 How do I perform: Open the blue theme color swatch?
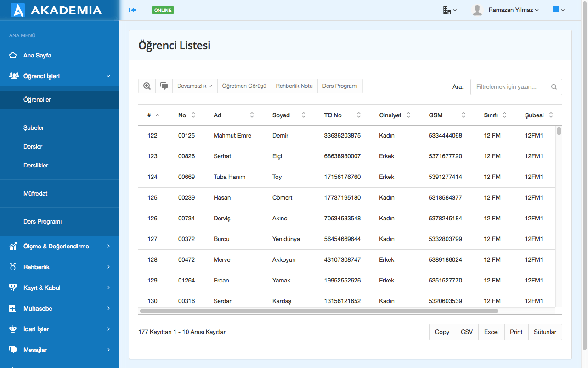pyautogui.click(x=558, y=10)
